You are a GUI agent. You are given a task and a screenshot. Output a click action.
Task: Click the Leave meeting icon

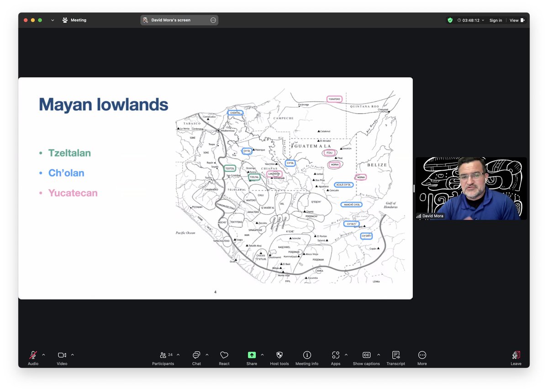click(x=516, y=355)
